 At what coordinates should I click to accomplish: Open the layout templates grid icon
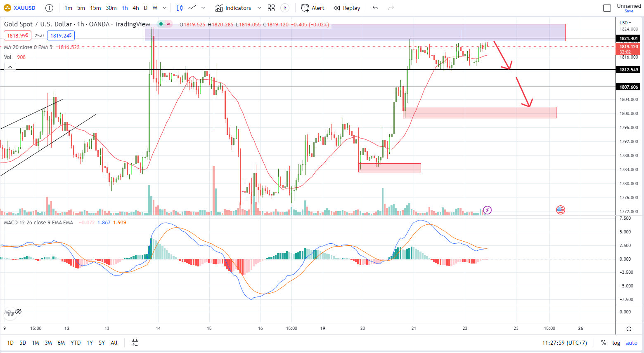click(271, 8)
